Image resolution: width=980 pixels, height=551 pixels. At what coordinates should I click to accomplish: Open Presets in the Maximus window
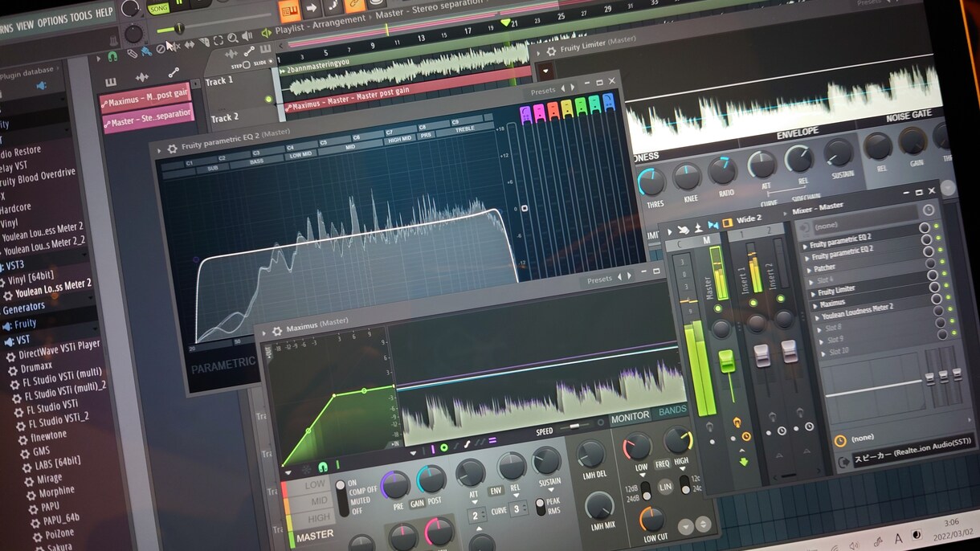pyautogui.click(x=599, y=280)
